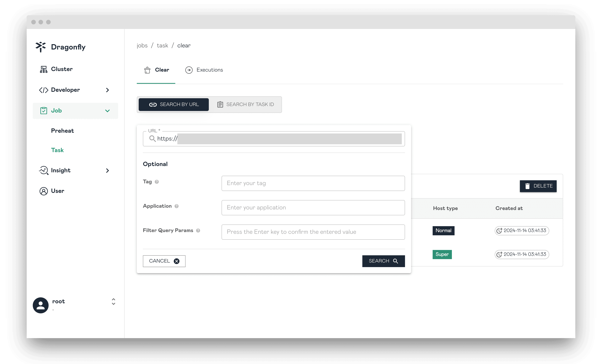The image size is (602, 364).
Task: Click the task ID clipboard list icon
Action: [220, 105]
